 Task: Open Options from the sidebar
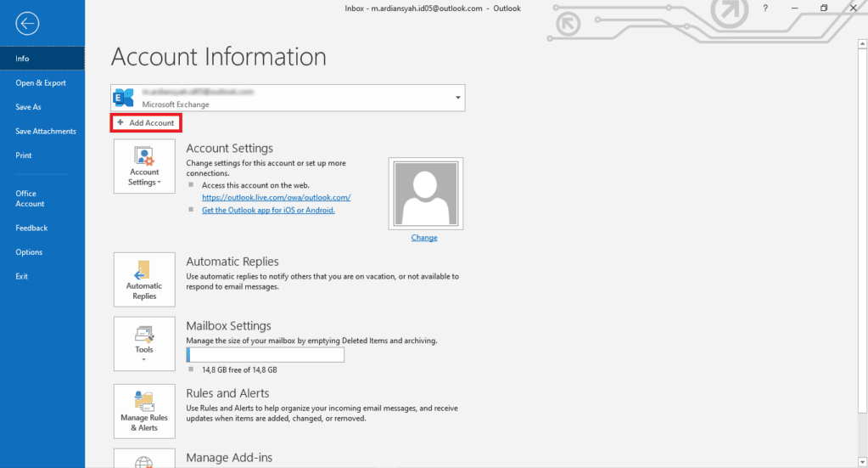(x=29, y=252)
